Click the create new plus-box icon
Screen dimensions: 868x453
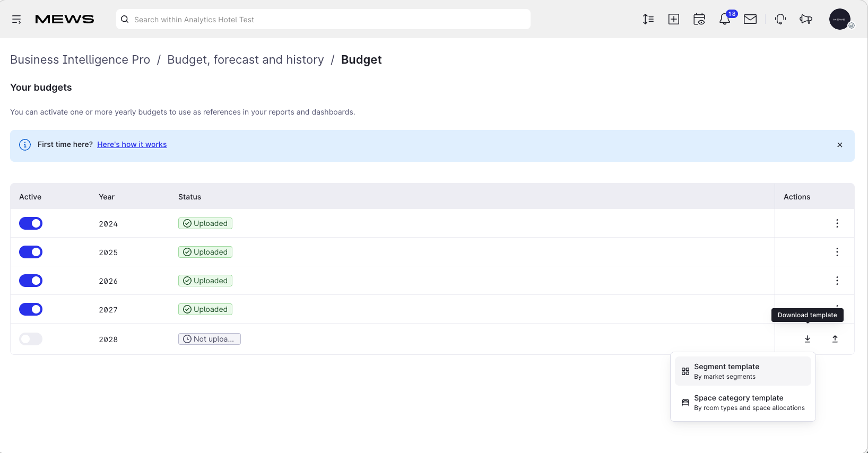[x=674, y=19]
